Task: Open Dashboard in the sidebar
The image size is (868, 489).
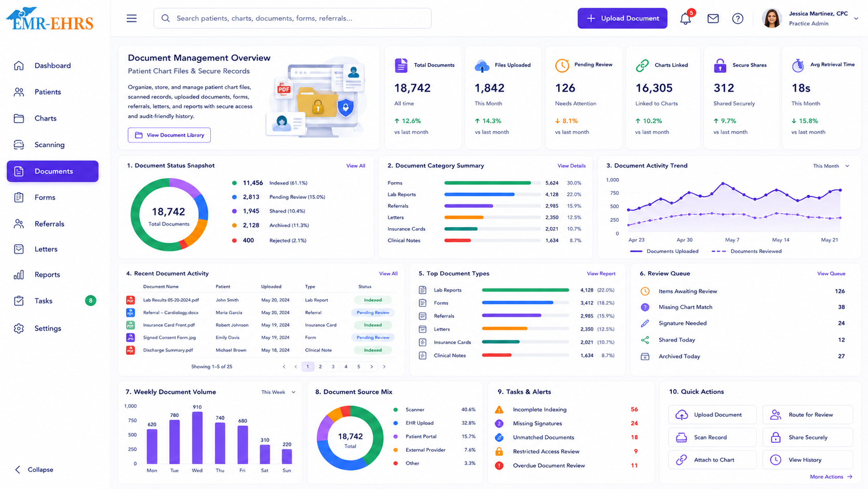Action: tap(52, 65)
